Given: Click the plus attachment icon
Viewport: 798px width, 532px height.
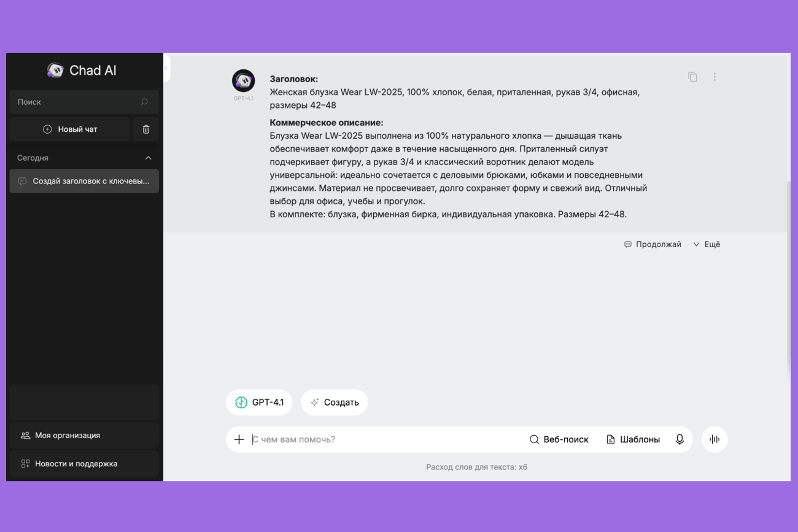Looking at the screenshot, I should 239,439.
